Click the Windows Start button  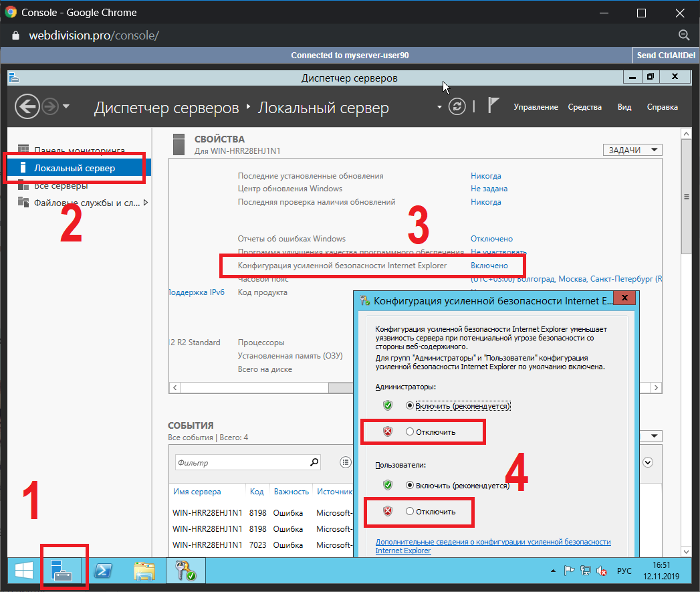[24, 571]
